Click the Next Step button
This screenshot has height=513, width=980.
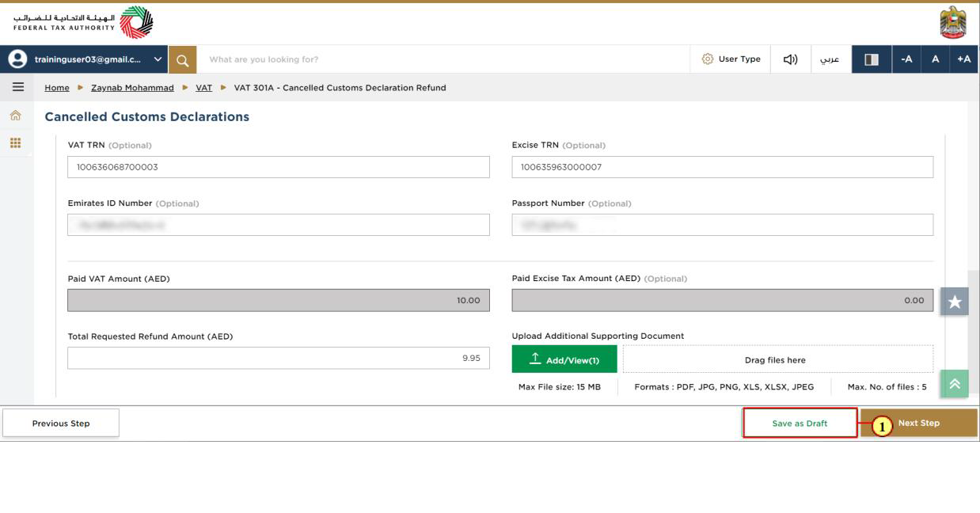[919, 423]
